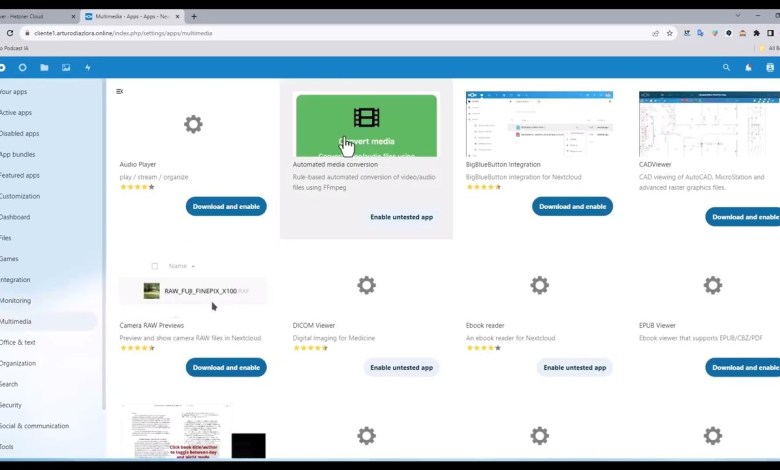The image size is (780, 470).
Task: Open browser extensions puzzle icon
Action: [756, 33]
